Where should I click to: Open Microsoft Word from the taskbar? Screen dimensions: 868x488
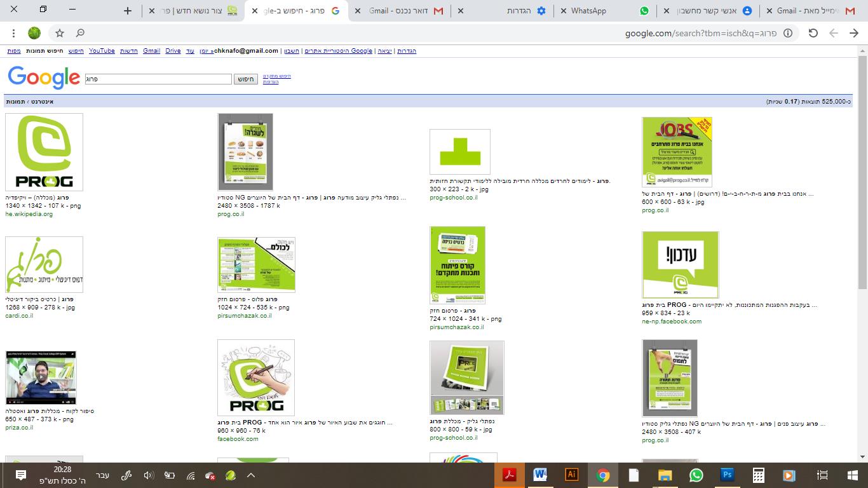coord(541,475)
